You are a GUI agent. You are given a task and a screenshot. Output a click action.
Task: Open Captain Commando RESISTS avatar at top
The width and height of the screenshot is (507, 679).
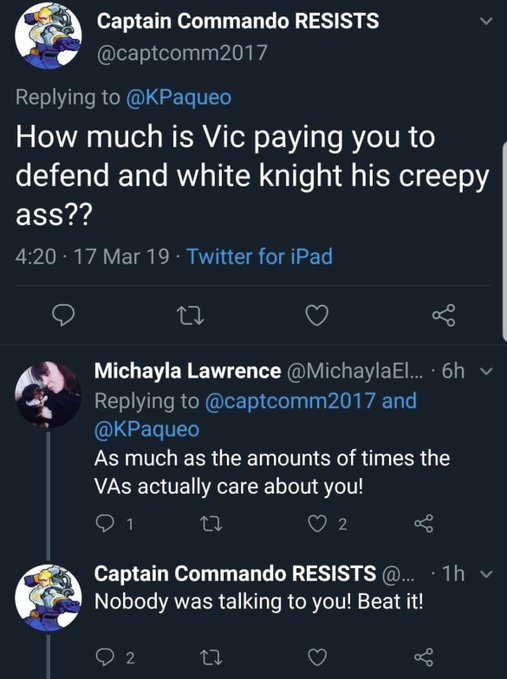[48, 36]
